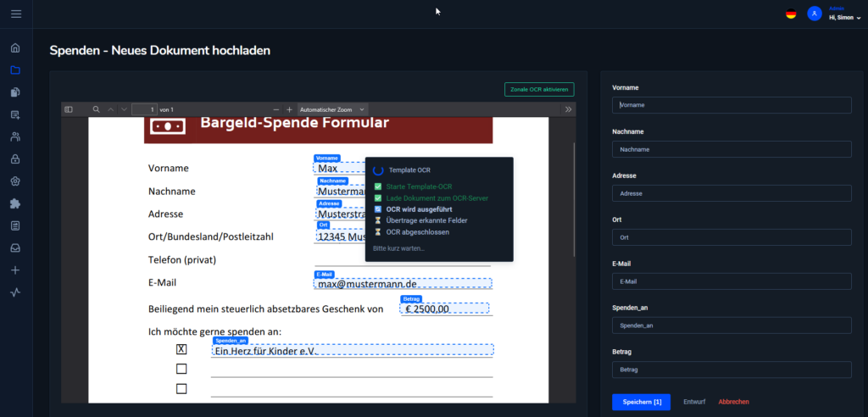Click the third empty checkbox in document
The height and width of the screenshot is (417, 868).
[x=181, y=389]
